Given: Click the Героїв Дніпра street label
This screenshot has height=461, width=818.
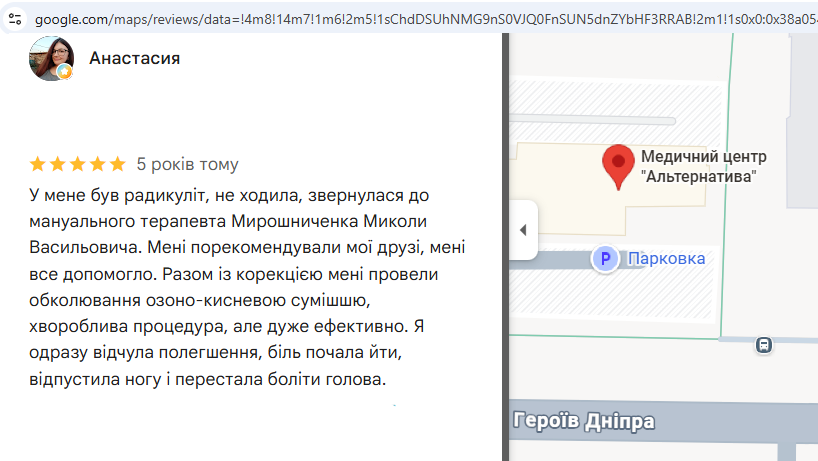Looking at the screenshot, I should (583, 421).
